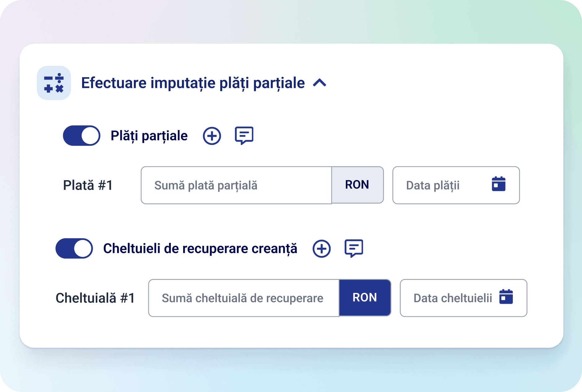Open the RON currency selector for Cheltuială #1

click(x=365, y=298)
